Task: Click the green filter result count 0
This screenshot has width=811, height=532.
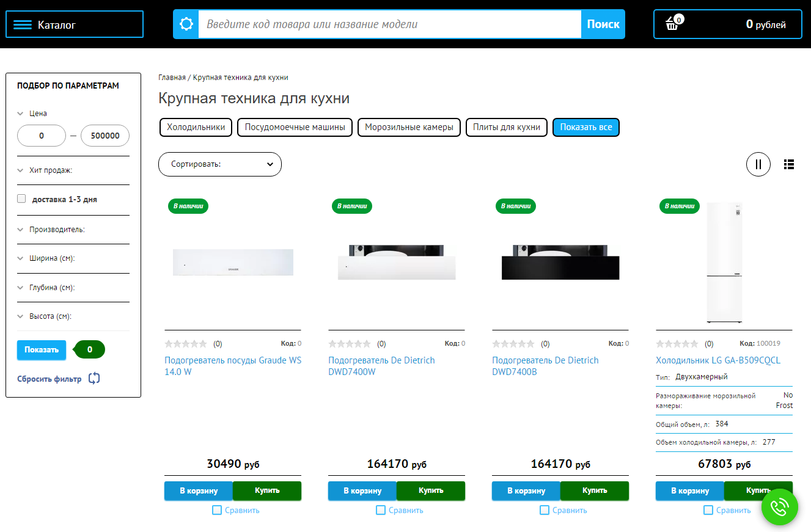Action: coord(90,349)
